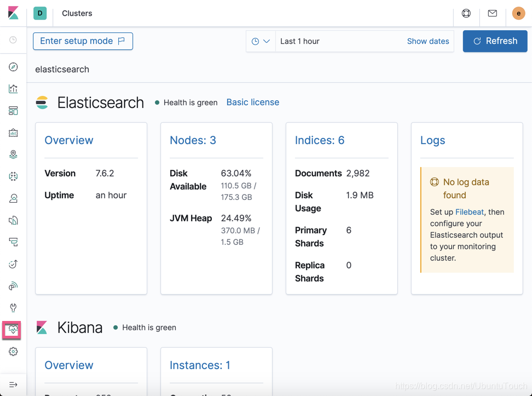Click the Elasticsearch 'Health is green' status
The width and height of the screenshot is (532, 396).
click(186, 102)
